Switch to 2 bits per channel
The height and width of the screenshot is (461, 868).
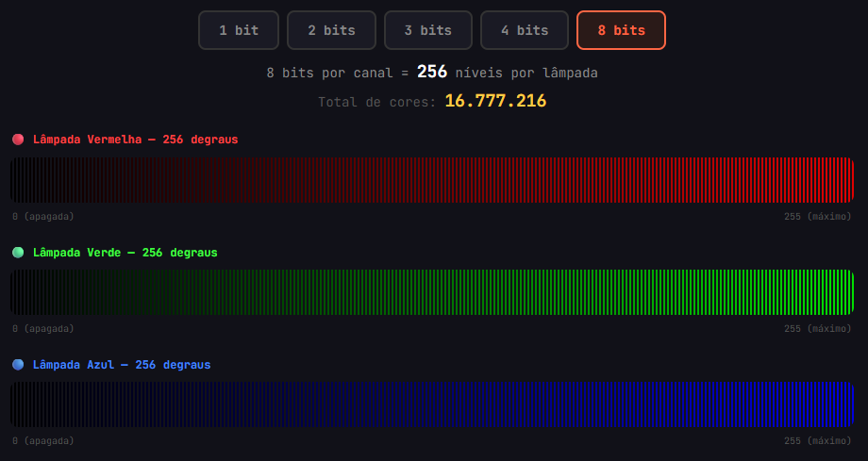click(x=331, y=30)
